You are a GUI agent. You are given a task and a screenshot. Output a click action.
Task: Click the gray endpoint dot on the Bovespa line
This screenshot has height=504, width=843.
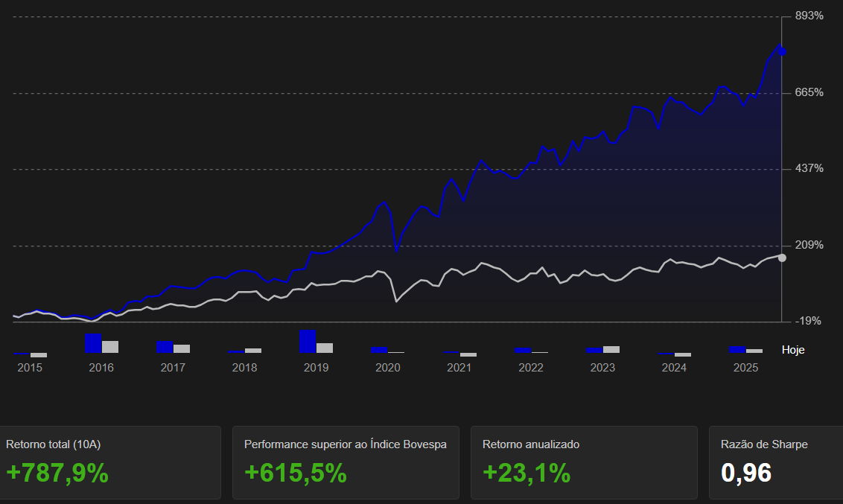[x=782, y=258]
